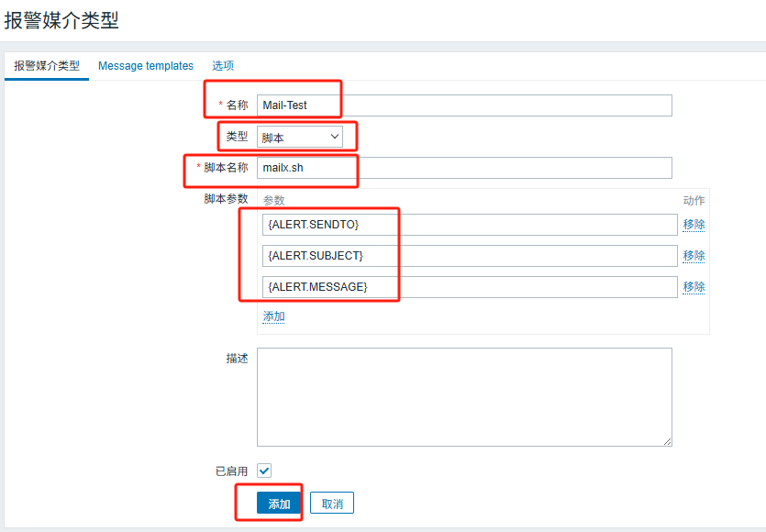Click the {ALERT.SENDTO} parameter field
Screen dimensions: 766x532
click(x=470, y=225)
